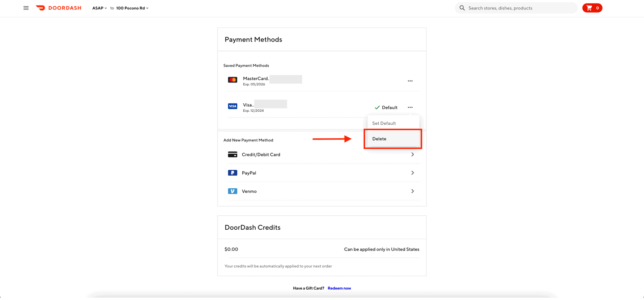Click the Payment Methods heading
Screen dimensions: 644x300
(x=254, y=40)
